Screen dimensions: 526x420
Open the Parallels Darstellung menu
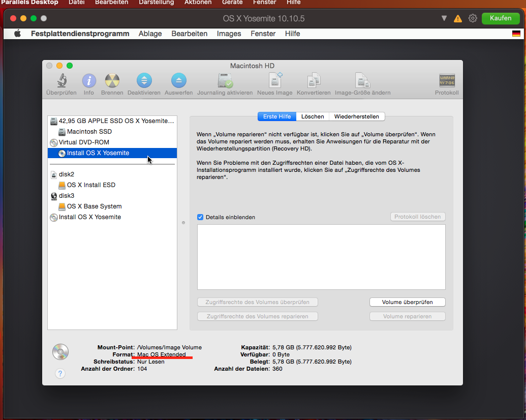[x=157, y=3]
